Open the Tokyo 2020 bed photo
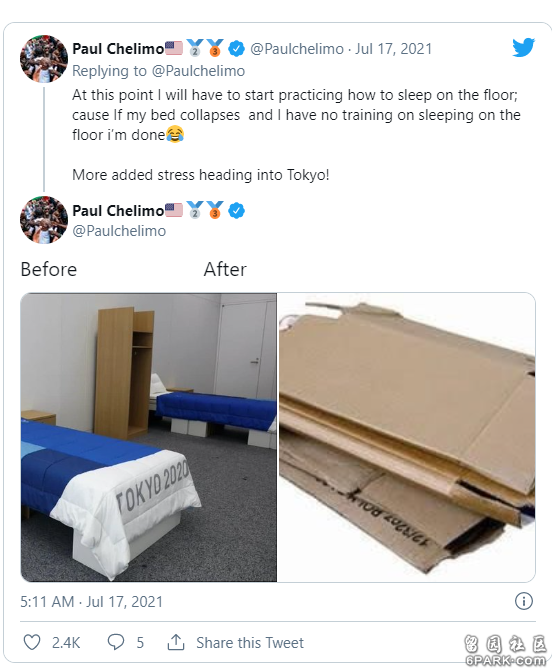 149,437
